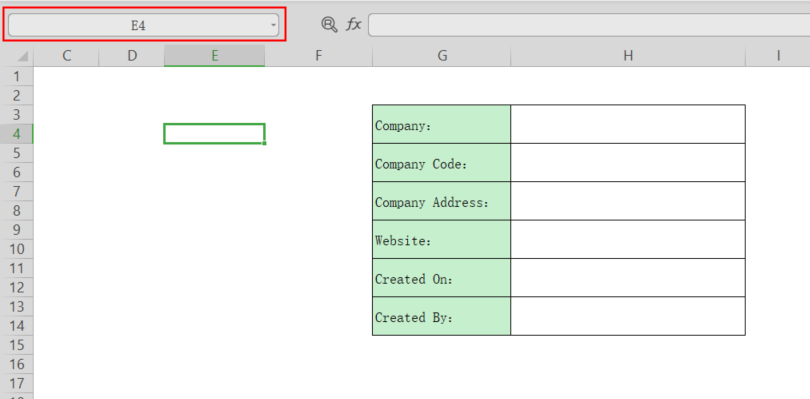
Task: Open the Name Box dropdown arrow
Action: [274, 25]
